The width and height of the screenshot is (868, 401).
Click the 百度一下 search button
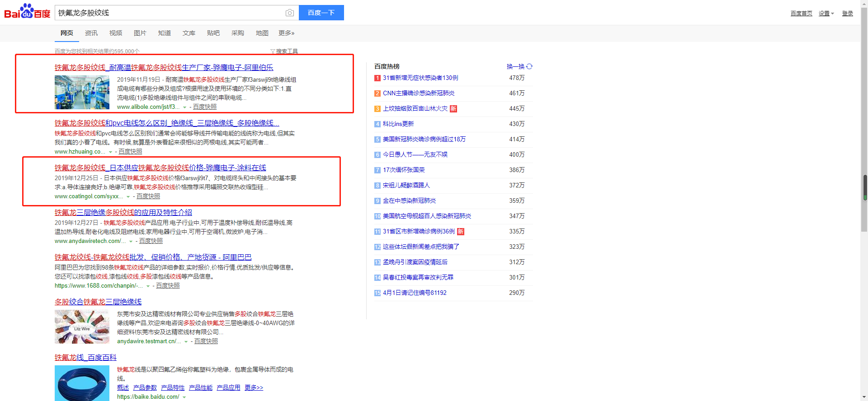click(x=321, y=13)
